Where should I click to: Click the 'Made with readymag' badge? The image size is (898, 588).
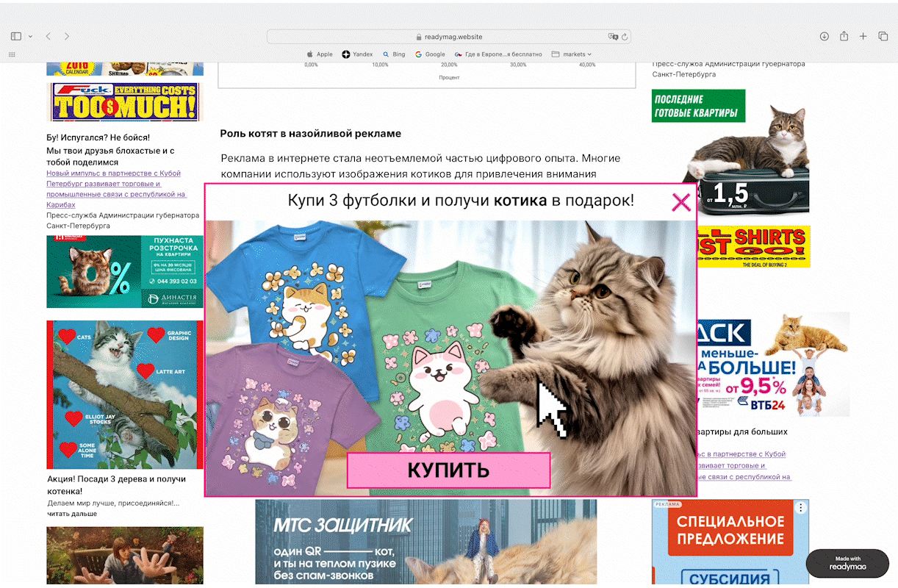pyautogui.click(x=848, y=563)
